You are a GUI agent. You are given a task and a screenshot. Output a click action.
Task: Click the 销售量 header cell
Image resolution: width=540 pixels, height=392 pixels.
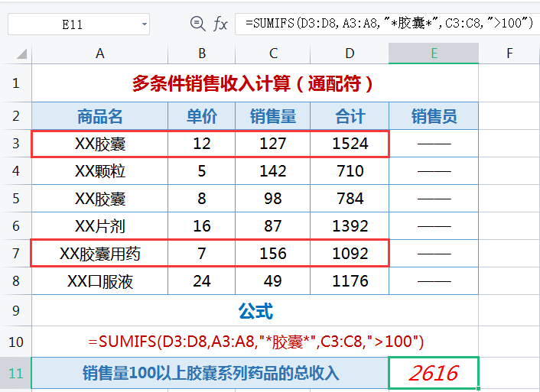coord(273,116)
